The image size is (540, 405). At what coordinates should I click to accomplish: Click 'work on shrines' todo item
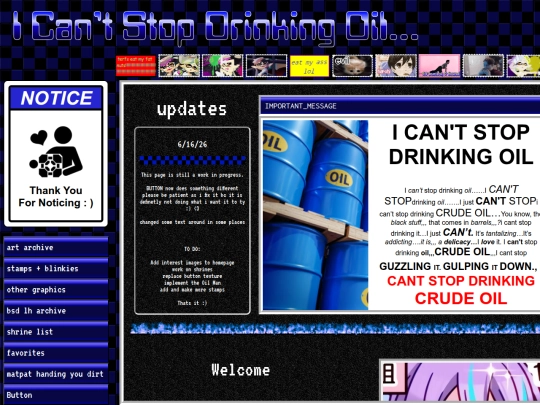(192, 269)
